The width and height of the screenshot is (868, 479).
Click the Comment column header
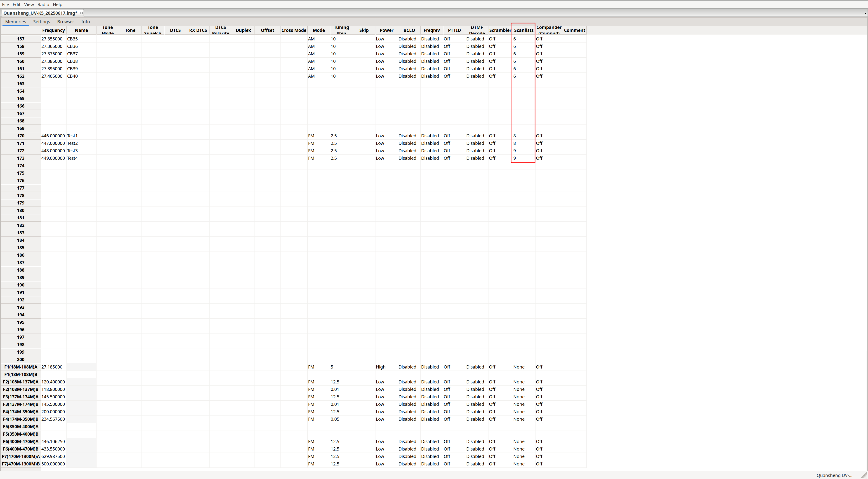(574, 30)
